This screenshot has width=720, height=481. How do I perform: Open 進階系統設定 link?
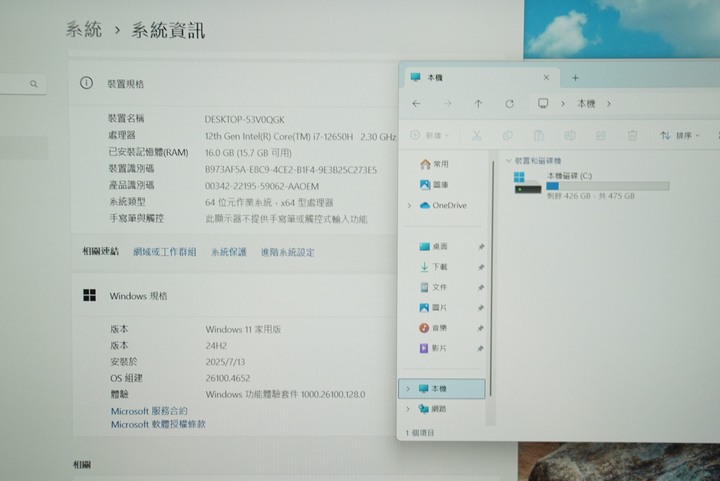click(288, 252)
